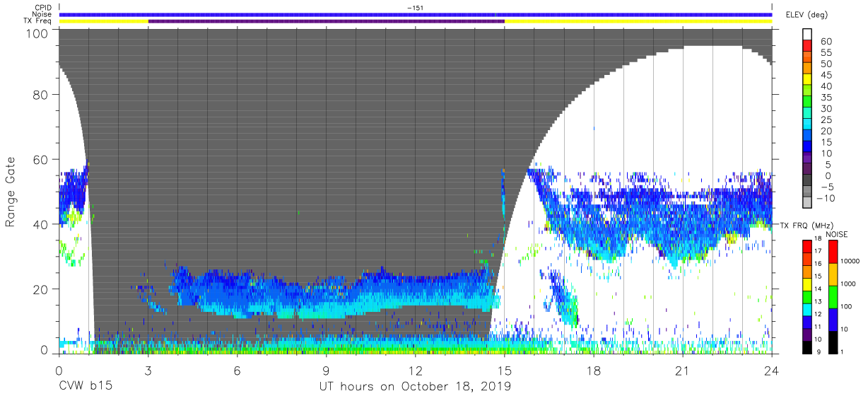Click the 100 tick on Range Gate axis
Screen dimensions: 868x401
point(36,34)
